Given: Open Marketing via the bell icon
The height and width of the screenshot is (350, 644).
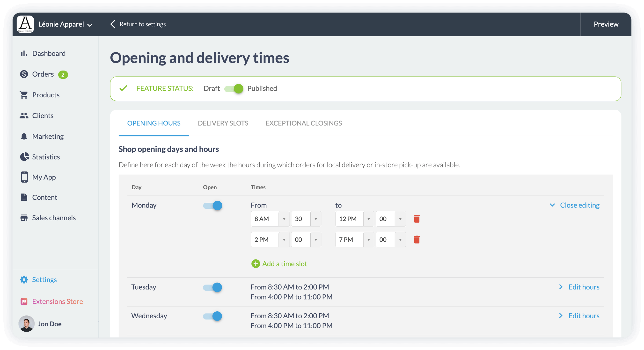Looking at the screenshot, I should pyautogui.click(x=24, y=136).
